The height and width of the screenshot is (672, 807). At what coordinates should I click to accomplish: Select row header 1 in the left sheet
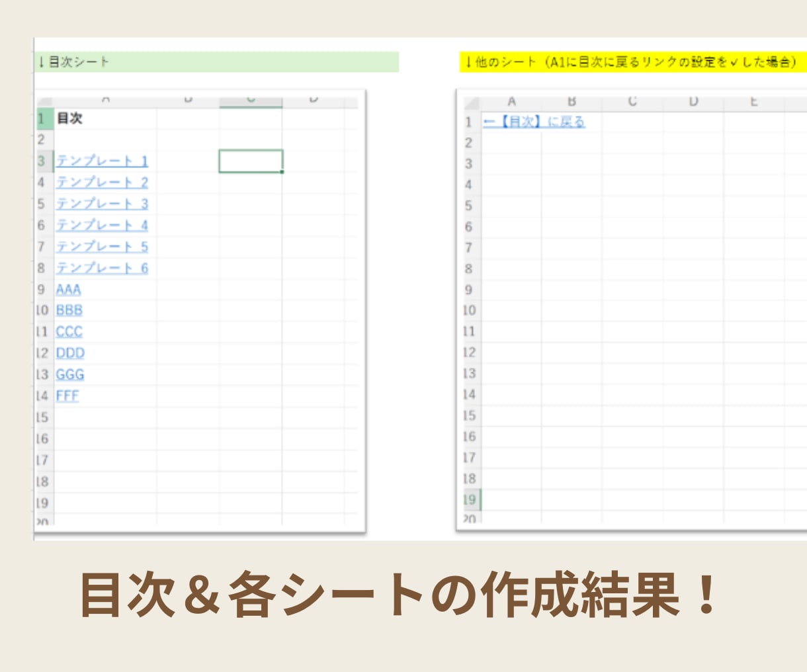click(x=44, y=118)
